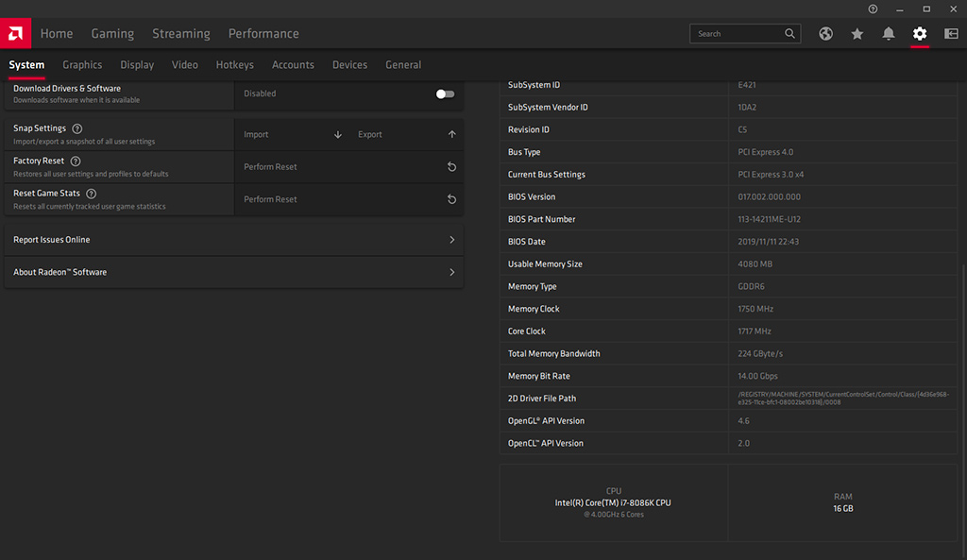The width and height of the screenshot is (967, 560).
Task: Open the web browser globe icon
Action: 826,34
